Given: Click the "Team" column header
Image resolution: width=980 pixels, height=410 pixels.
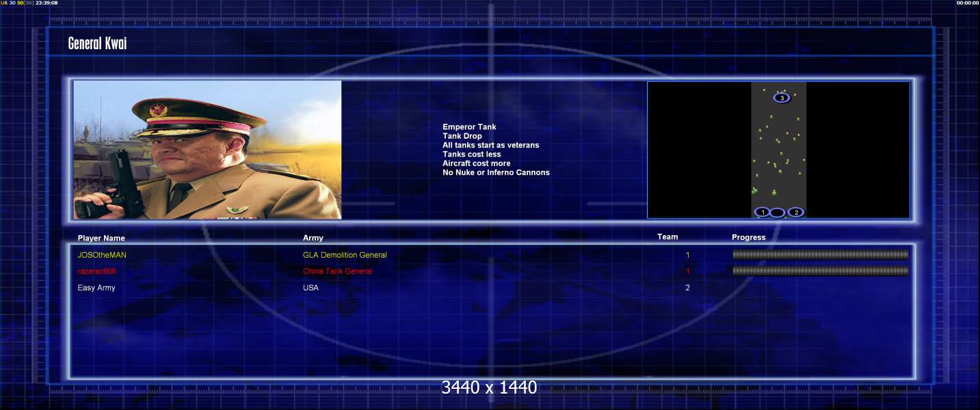Looking at the screenshot, I should coord(667,237).
